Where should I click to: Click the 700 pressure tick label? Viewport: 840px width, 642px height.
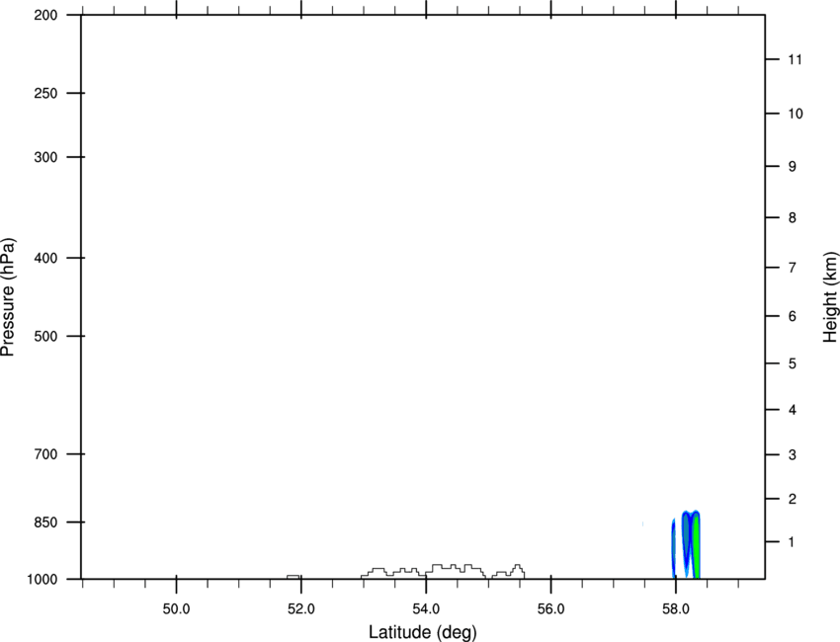(x=45, y=454)
